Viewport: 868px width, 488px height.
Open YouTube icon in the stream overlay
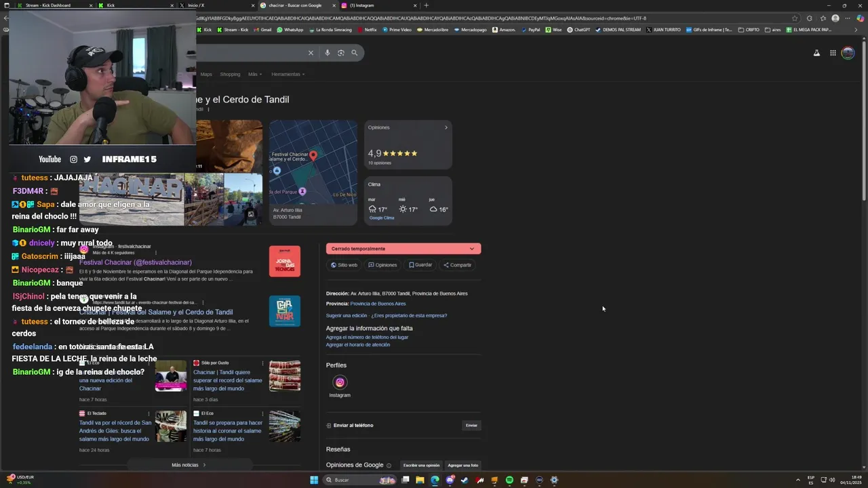pos(50,159)
